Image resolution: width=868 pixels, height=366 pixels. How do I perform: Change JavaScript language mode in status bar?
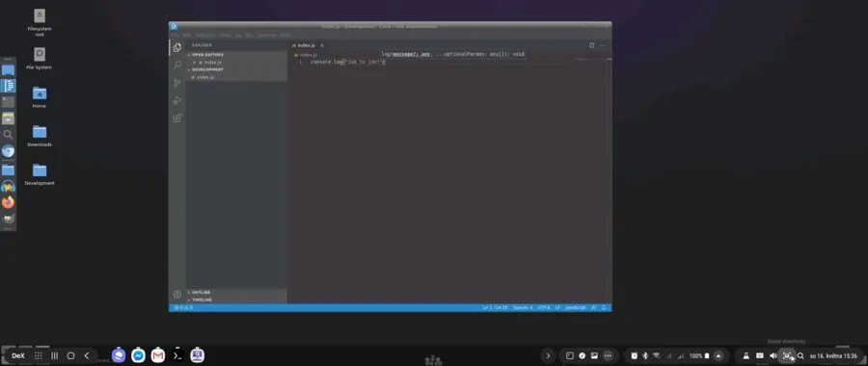(575, 307)
